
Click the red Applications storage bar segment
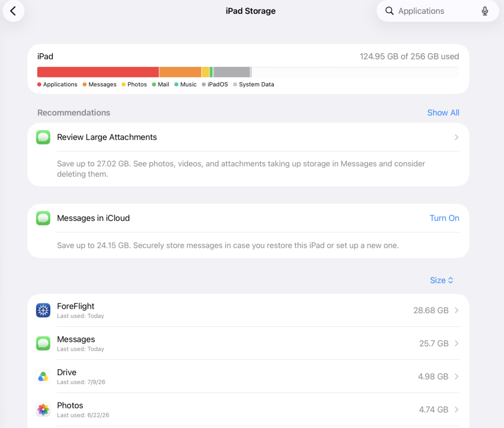[98, 72]
